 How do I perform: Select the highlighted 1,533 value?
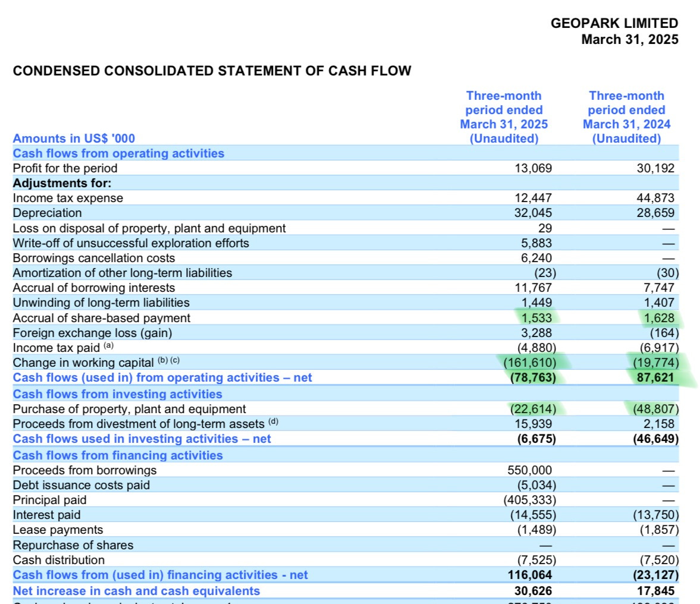pyautogui.click(x=536, y=318)
